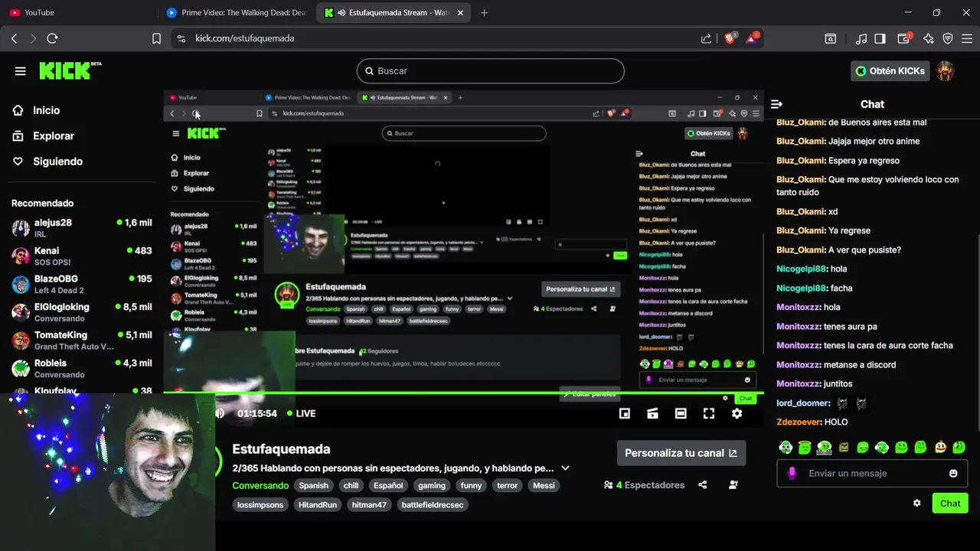This screenshot has height=551, width=980.
Task: Click Bluz_Okami username on 'Ya regrese' message
Action: click(x=801, y=230)
